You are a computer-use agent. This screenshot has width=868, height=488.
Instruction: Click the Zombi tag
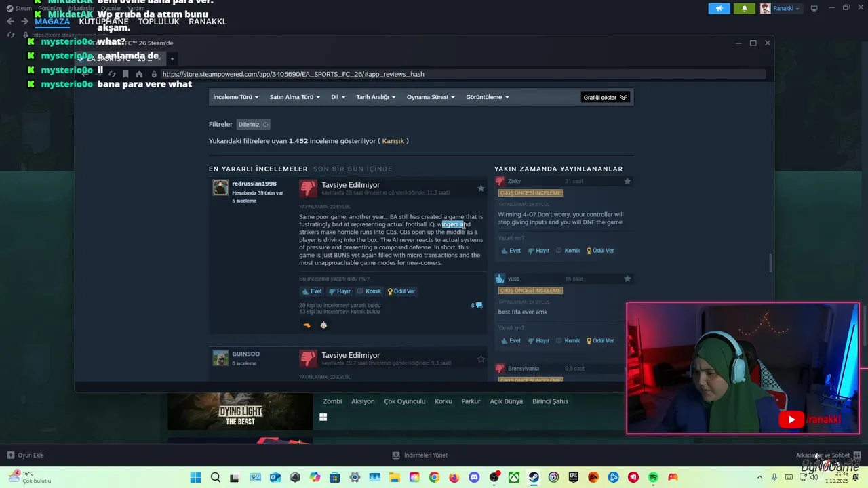(332, 401)
